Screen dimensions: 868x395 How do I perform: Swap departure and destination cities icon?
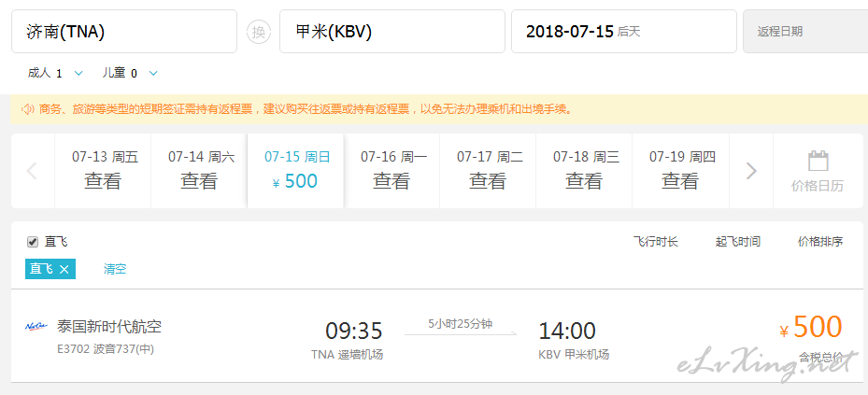tap(259, 32)
